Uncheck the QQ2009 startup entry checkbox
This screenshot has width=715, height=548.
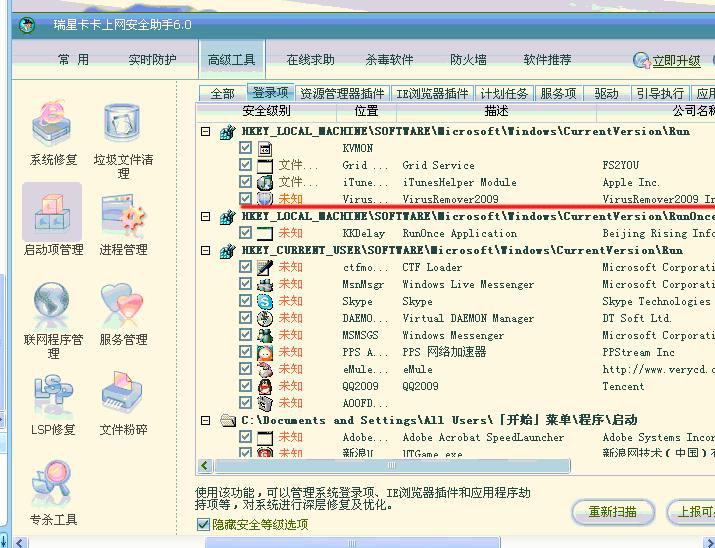pyautogui.click(x=245, y=386)
